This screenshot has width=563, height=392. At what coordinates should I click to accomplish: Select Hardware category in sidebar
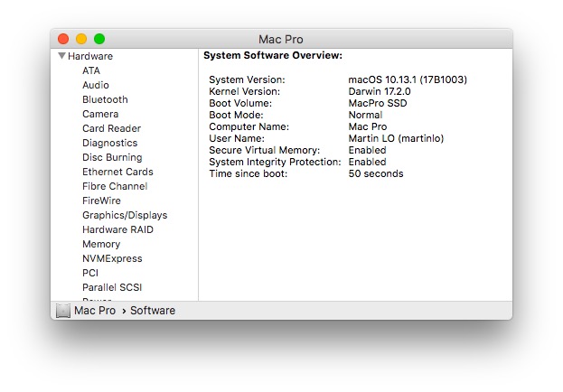pos(90,56)
